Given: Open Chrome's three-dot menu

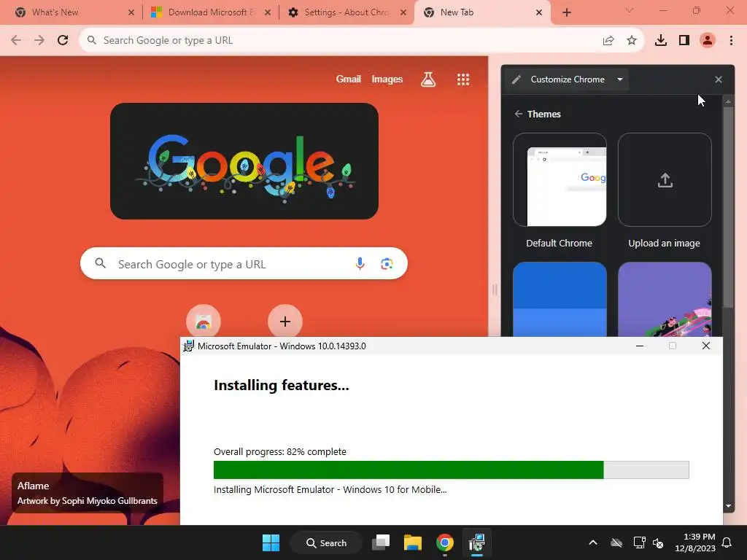Looking at the screenshot, I should coord(731,41).
